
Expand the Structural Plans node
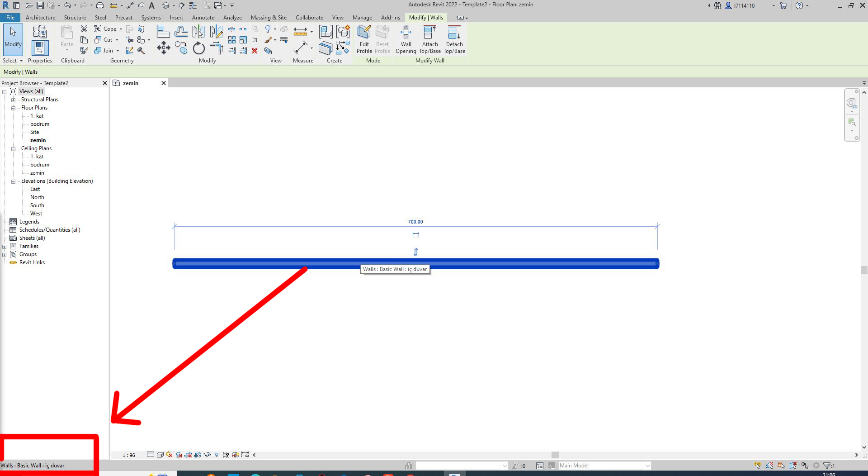point(13,100)
